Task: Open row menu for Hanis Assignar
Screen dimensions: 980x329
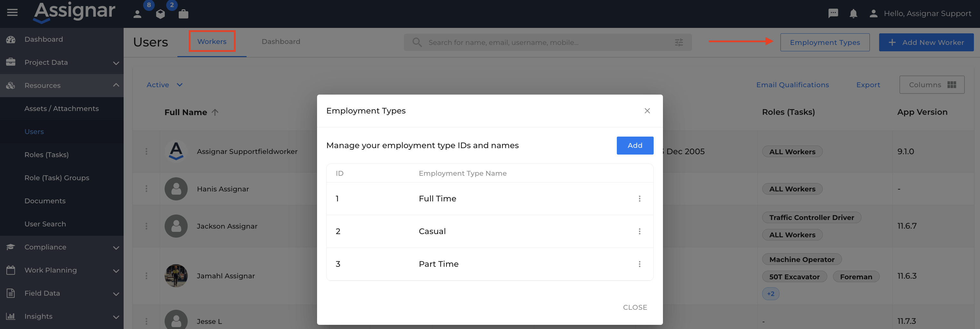Action: pos(146,189)
